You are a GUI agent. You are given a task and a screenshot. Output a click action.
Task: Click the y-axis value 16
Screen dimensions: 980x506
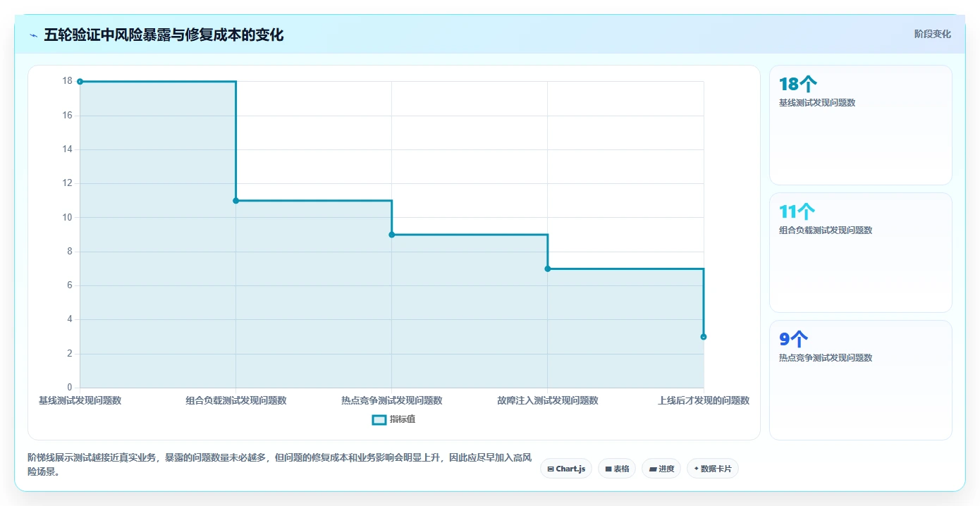point(68,116)
